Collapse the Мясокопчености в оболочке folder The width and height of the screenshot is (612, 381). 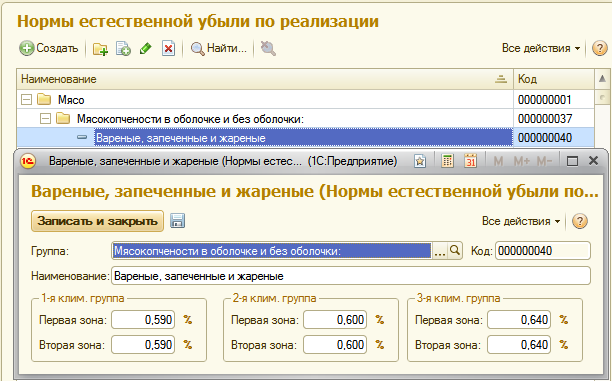coord(45,119)
